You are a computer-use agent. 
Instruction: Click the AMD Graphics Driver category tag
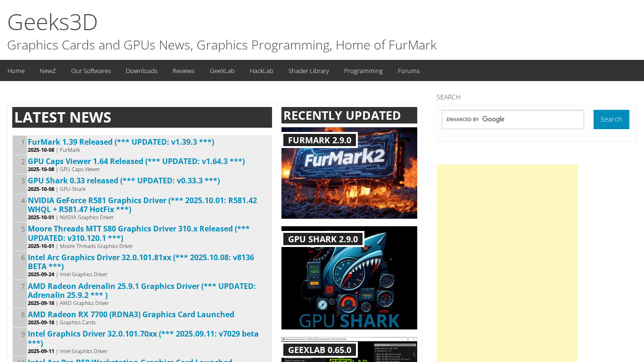[84, 303]
